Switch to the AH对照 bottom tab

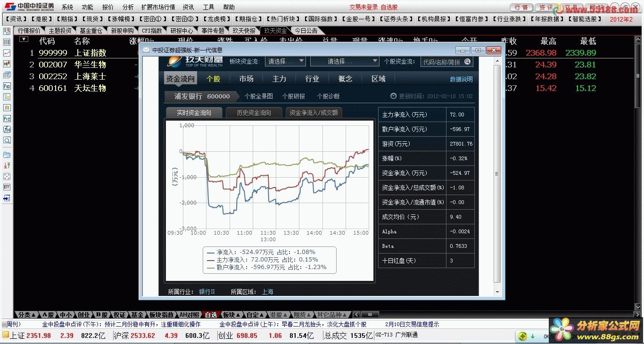pos(189,315)
